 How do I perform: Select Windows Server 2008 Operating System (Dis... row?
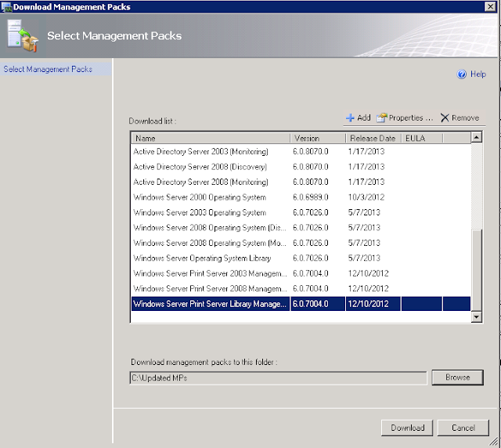click(301, 228)
